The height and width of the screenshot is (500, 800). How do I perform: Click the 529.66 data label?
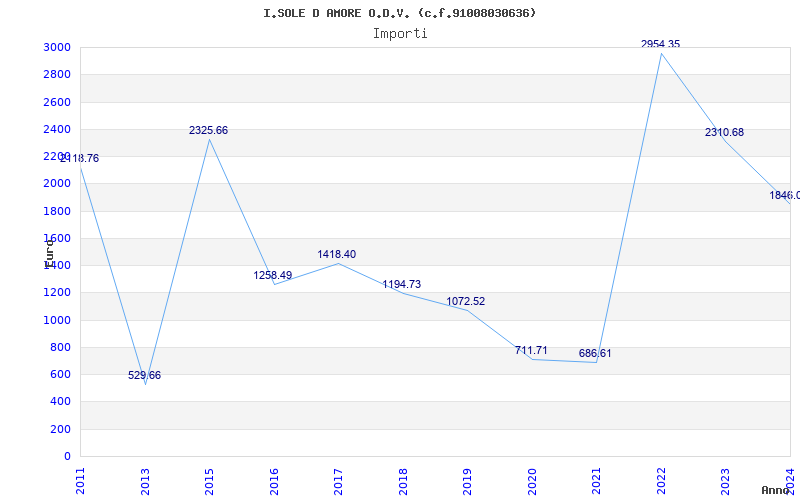pos(144,376)
